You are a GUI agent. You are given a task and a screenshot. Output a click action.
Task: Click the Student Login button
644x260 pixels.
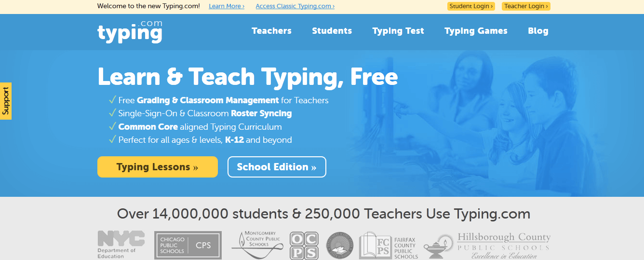(471, 6)
